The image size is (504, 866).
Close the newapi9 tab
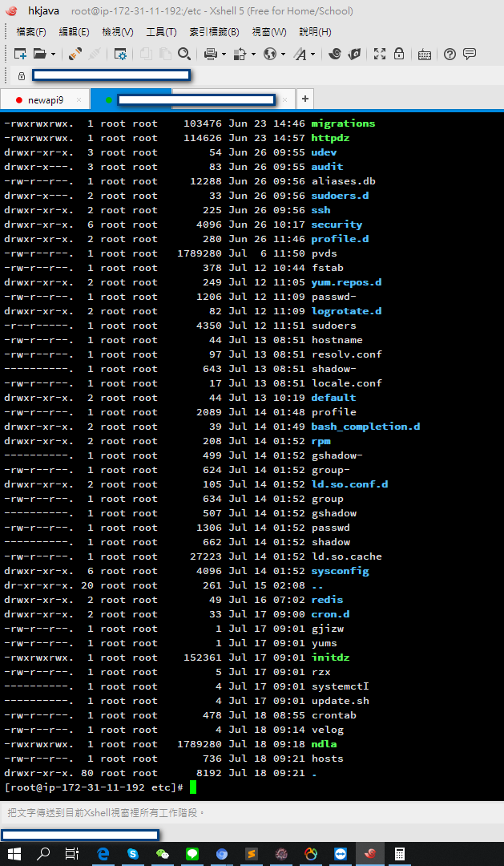coord(79,100)
